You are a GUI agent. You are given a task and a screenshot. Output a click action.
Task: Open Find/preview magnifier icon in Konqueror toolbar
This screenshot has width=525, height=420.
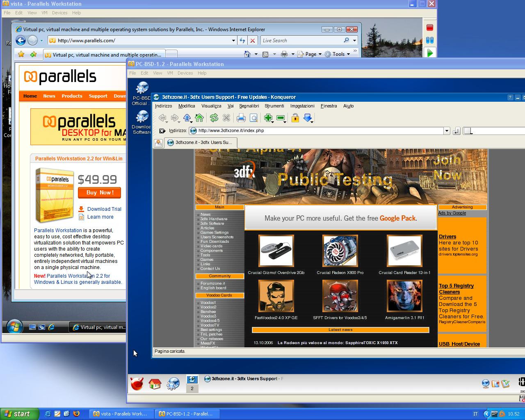coord(253,118)
